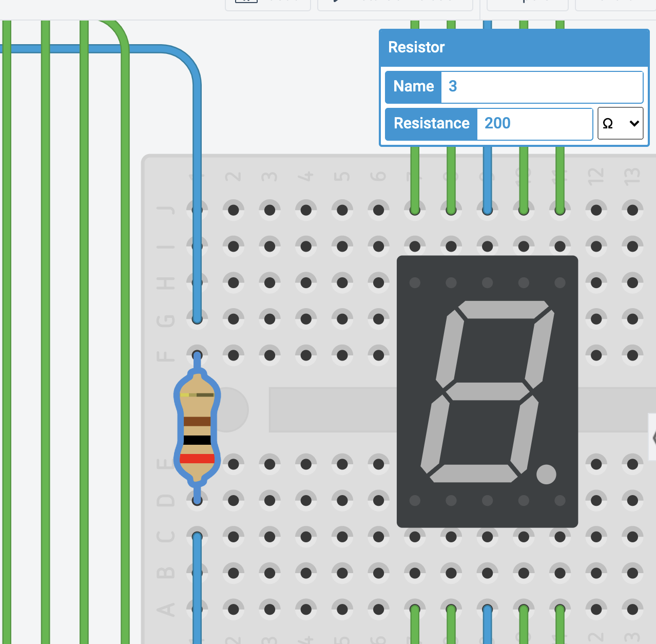Click breadboard hole at row J column 2

(234, 210)
